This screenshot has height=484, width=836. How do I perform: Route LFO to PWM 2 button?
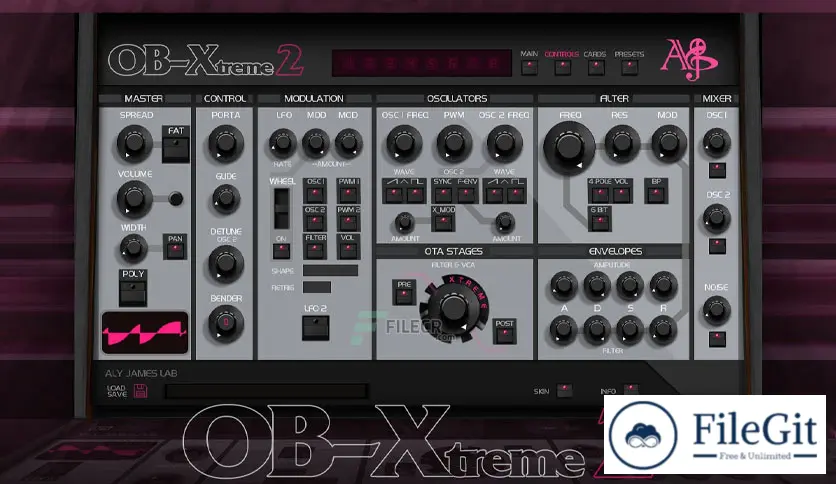click(348, 222)
